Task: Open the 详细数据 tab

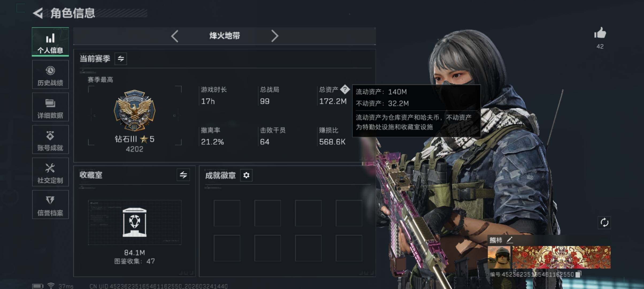Action: coord(50,107)
